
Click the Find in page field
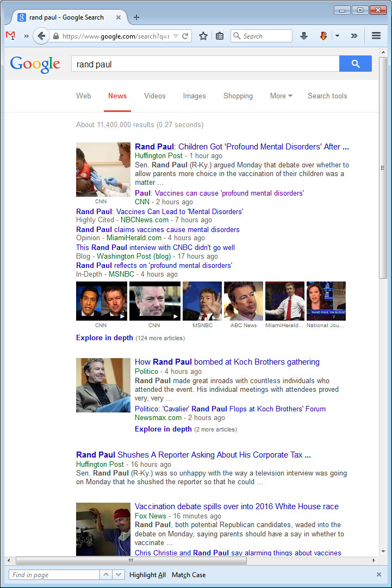click(x=54, y=575)
